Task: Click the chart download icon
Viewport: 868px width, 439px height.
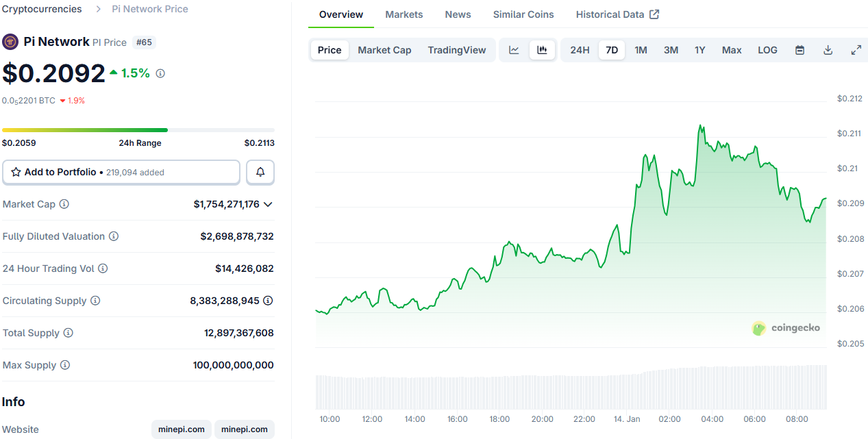Action: point(828,49)
